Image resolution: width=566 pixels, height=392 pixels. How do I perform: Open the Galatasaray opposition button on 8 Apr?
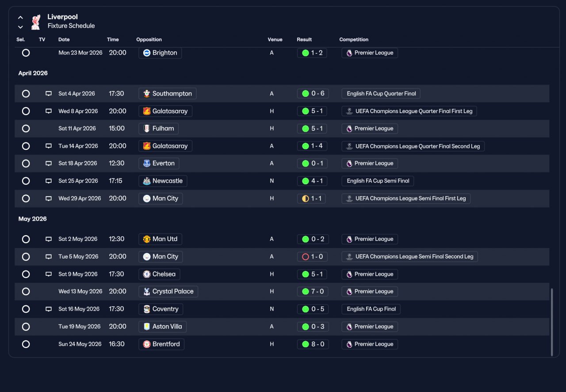tap(165, 111)
